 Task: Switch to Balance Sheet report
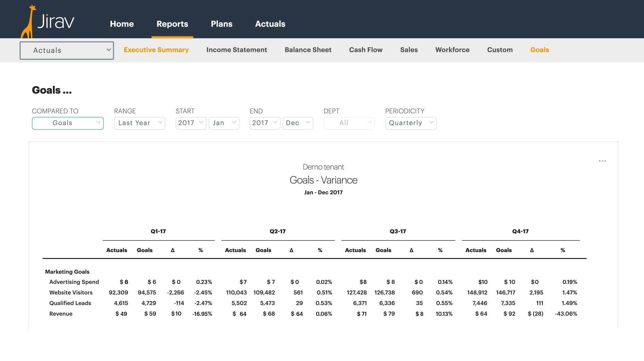[308, 49]
